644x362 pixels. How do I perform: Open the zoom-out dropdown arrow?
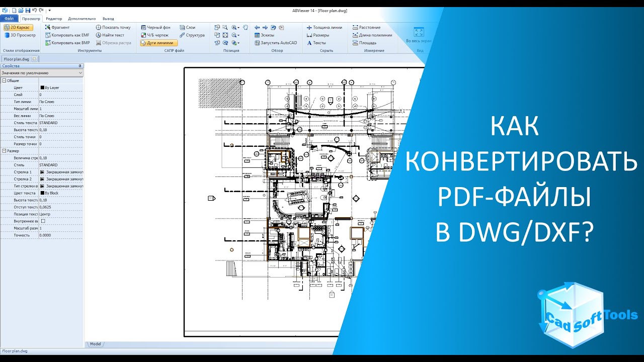(x=238, y=35)
